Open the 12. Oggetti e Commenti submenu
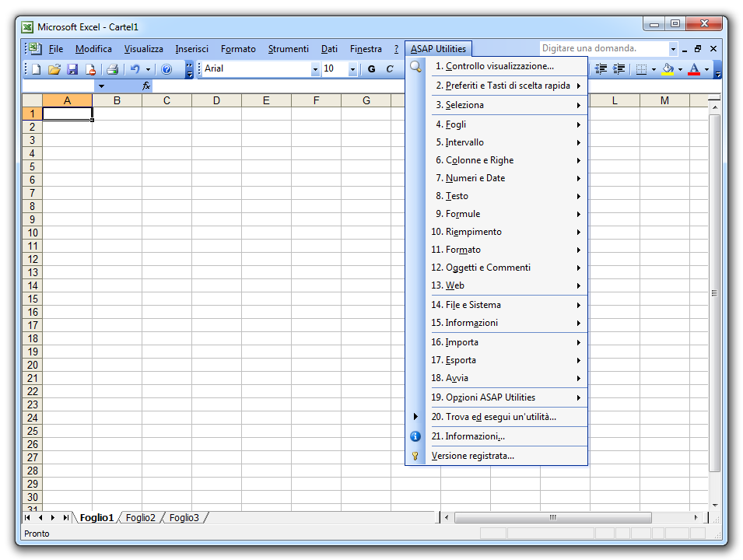This screenshot has height=560, width=743. (x=496, y=268)
